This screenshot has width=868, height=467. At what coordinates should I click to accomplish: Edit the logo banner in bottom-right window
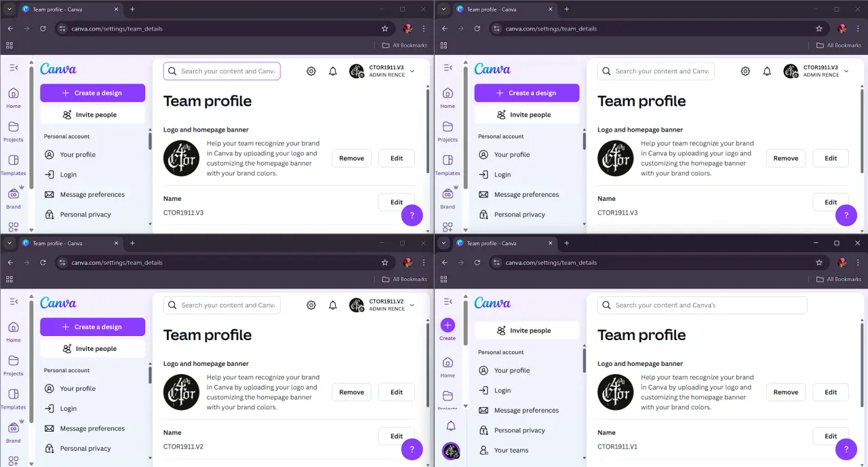(831, 392)
